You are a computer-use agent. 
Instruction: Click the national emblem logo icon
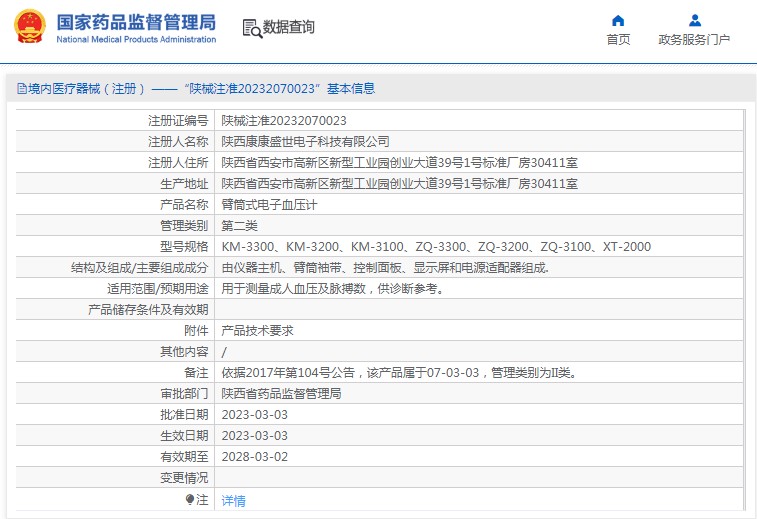[x=30, y=27]
